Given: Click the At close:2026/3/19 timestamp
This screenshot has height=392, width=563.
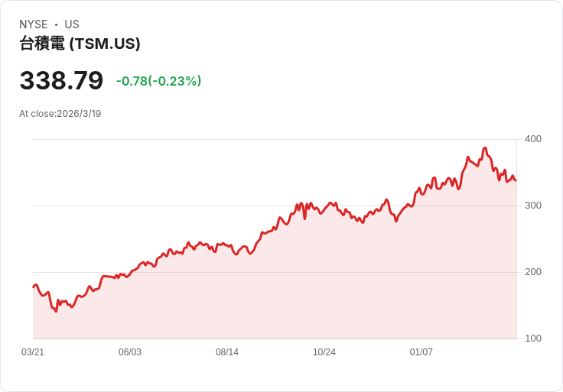Looking at the screenshot, I should point(60,114).
